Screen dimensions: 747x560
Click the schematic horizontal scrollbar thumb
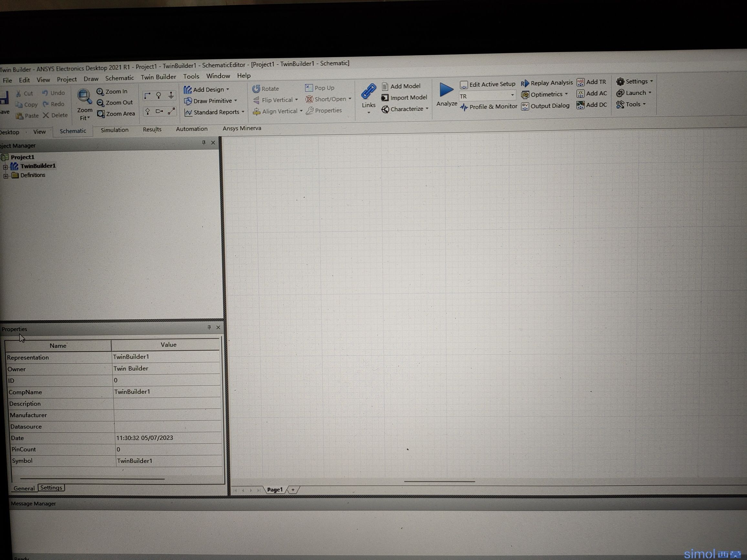pyautogui.click(x=439, y=481)
